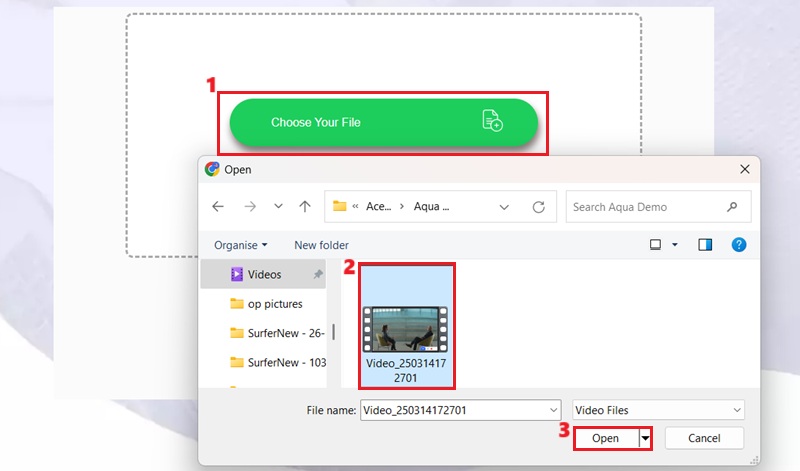This screenshot has height=471, width=800.
Task: Close the Open dialog
Action: tap(745, 169)
